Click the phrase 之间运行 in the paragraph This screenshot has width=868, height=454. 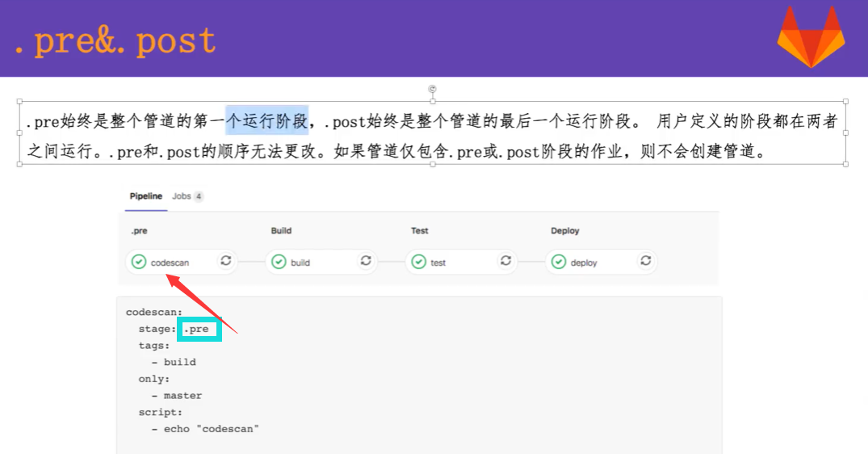[60, 150]
